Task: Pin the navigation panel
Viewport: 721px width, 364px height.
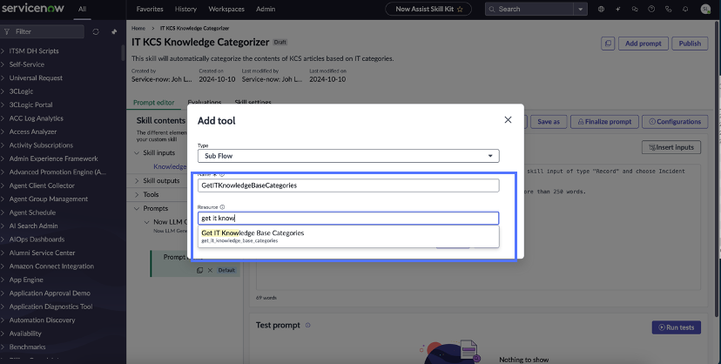Action: pyautogui.click(x=114, y=32)
